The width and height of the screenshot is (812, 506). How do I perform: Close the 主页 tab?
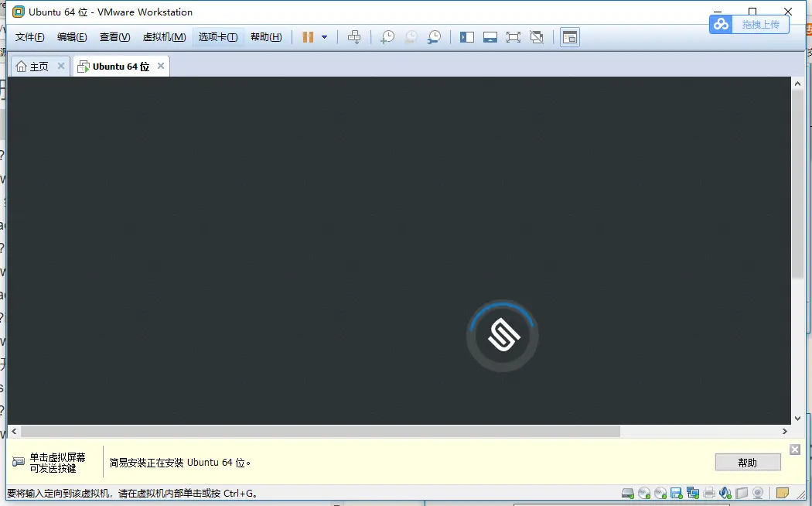pos(61,66)
